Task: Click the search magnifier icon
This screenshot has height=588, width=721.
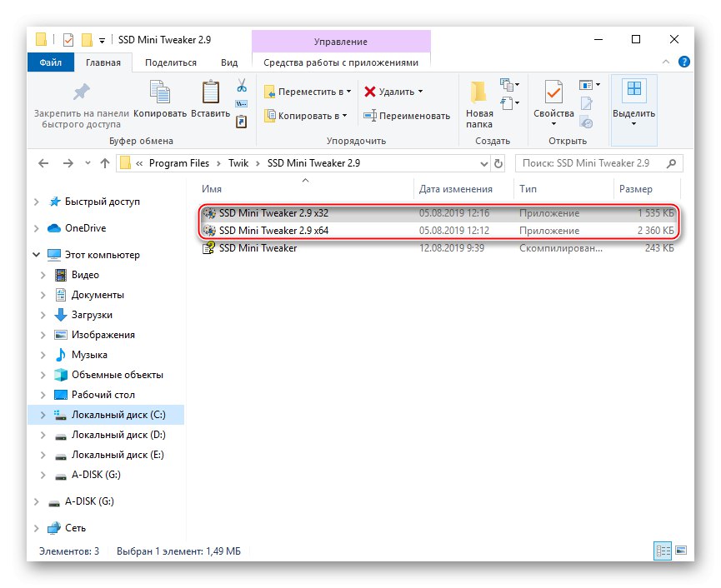Action: tap(671, 163)
